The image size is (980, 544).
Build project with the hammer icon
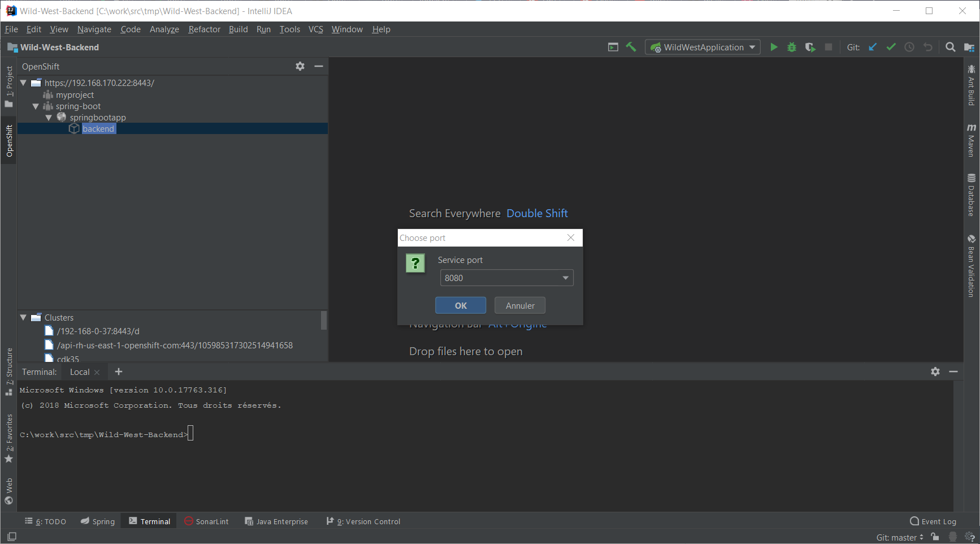coord(631,48)
